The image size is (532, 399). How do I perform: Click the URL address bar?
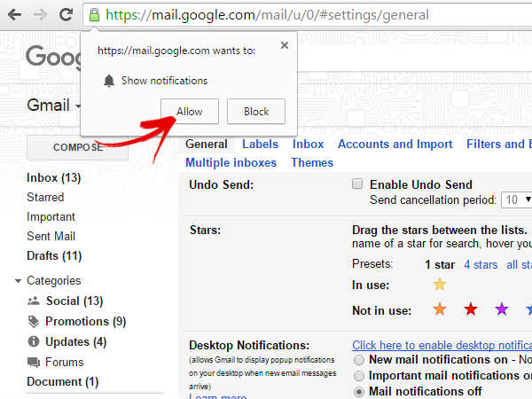310,15
